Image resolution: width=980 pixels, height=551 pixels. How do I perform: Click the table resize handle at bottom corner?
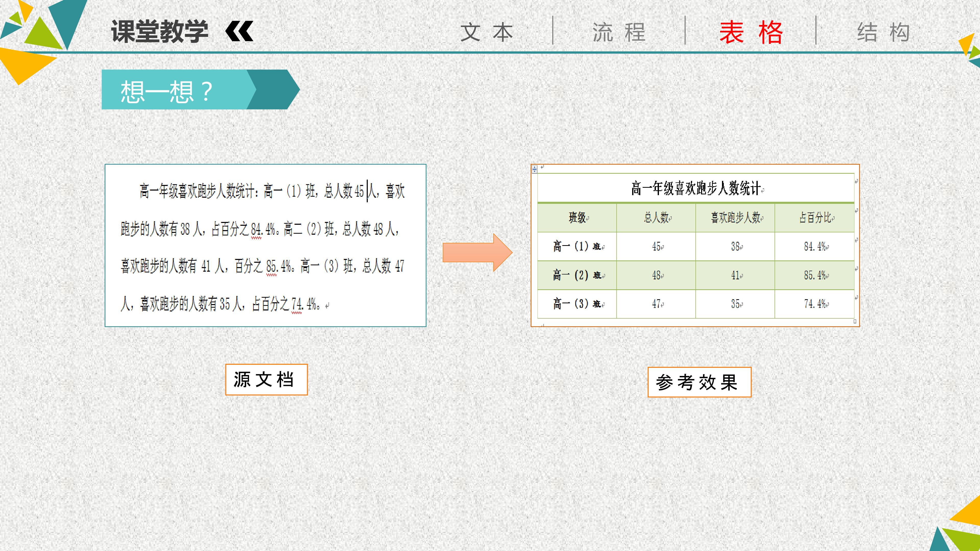coord(855,321)
